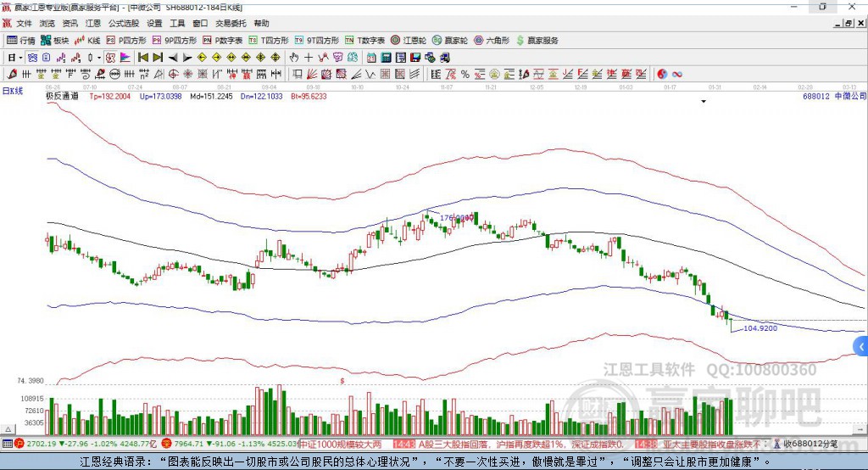Image resolution: width=868 pixels, height=470 pixels.
Task: Open the P四方形 tool
Action: tap(126, 41)
